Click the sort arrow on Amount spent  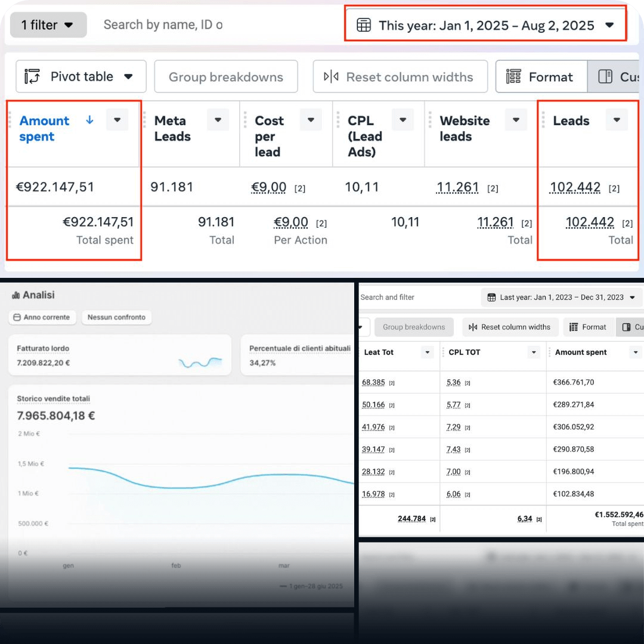click(x=89, y=120)
